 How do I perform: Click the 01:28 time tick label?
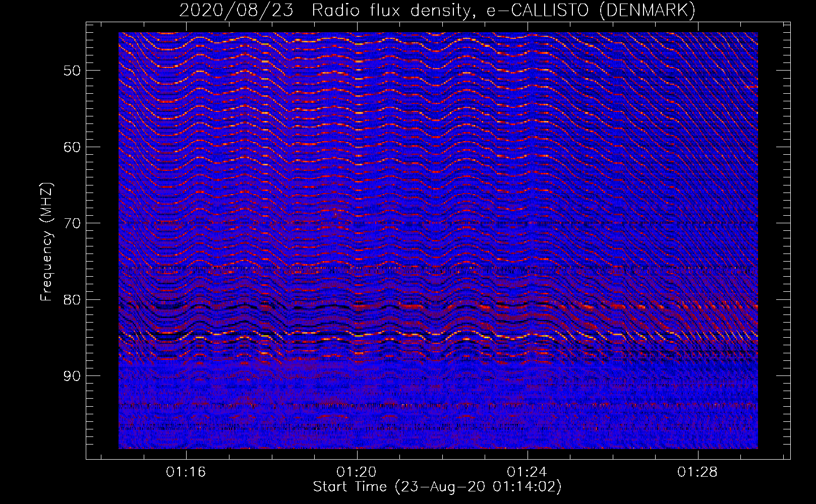coord(697,472)
